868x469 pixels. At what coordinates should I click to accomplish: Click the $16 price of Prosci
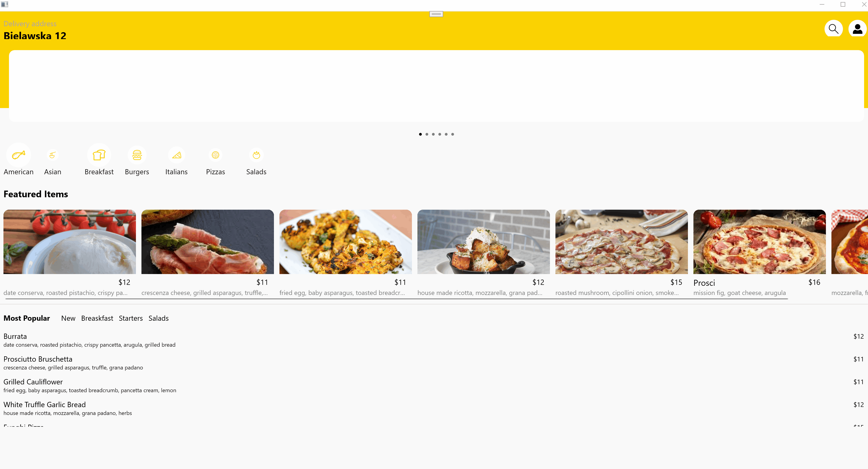[814, 282]
